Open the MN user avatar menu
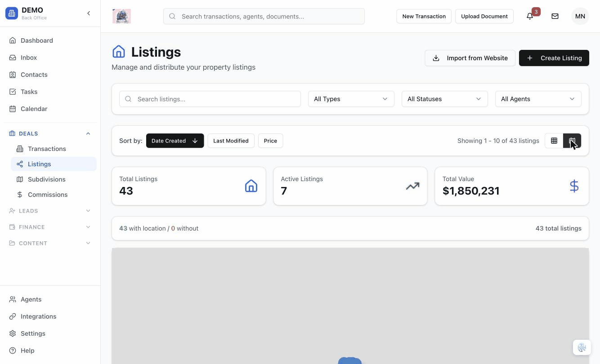Screen dimensions: 600x364 pos(580,16)
